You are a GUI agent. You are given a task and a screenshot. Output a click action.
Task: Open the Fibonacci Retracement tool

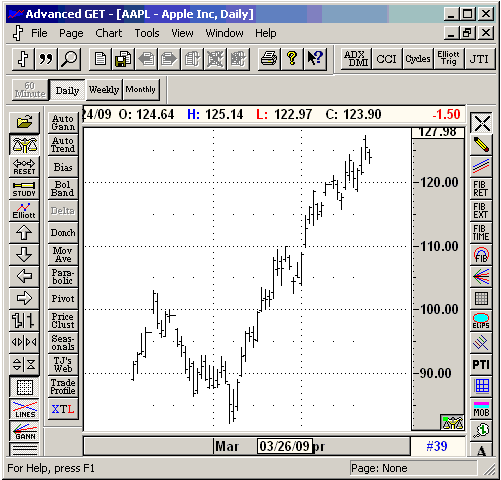coord(481,189)
